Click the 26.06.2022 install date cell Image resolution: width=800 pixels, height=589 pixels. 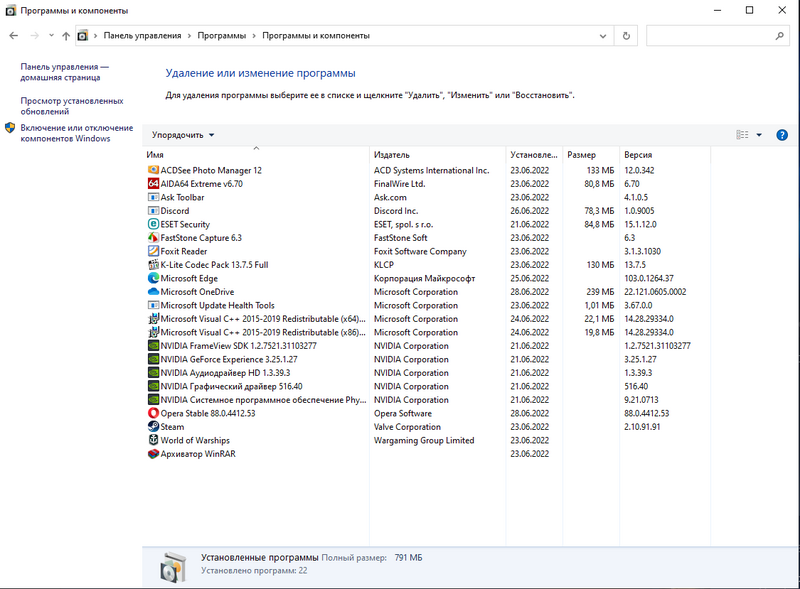[x=530, y=211]
